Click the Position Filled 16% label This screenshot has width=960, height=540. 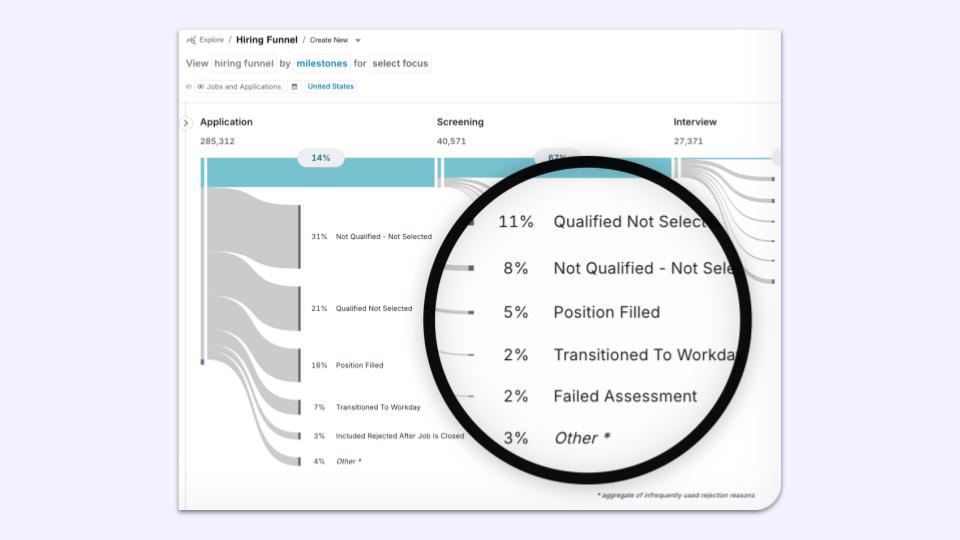[x=347, y=365]
